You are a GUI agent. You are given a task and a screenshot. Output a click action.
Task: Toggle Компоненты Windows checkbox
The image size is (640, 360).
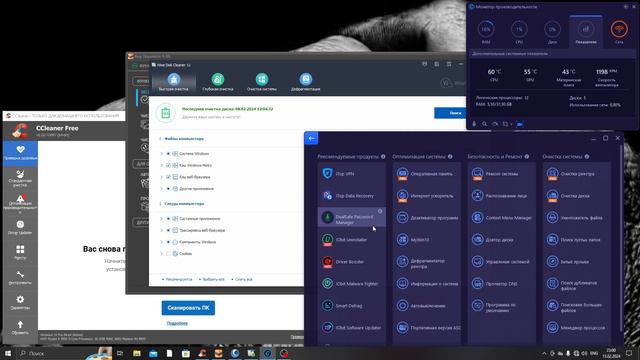(168, 242)
